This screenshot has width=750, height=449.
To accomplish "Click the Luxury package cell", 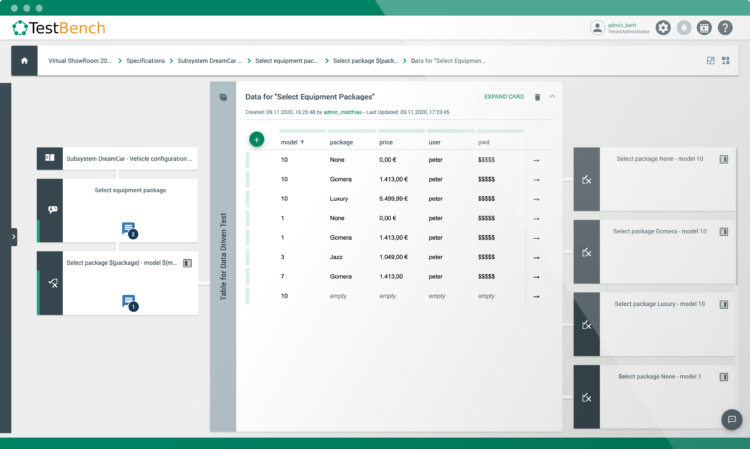I will click(339, 198).
